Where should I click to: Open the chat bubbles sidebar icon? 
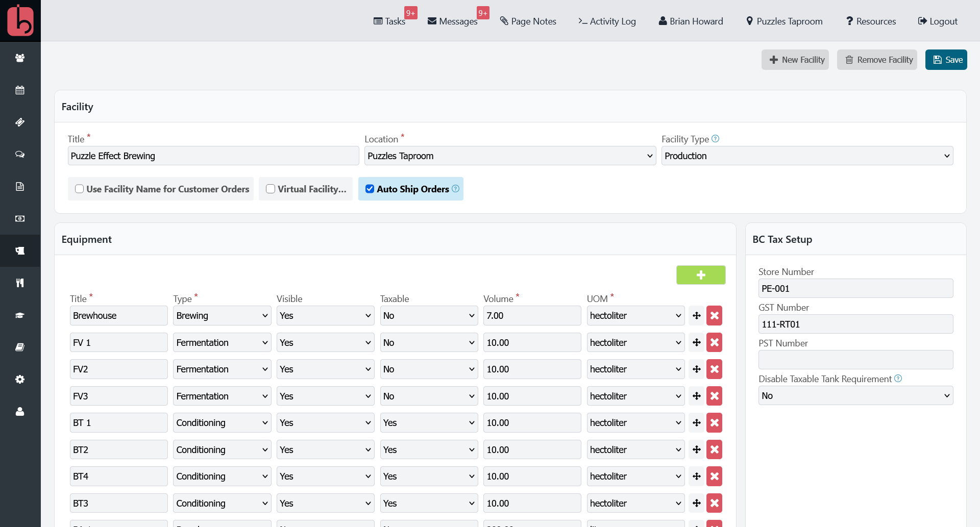pyautogui.click(x=20, y=155)
